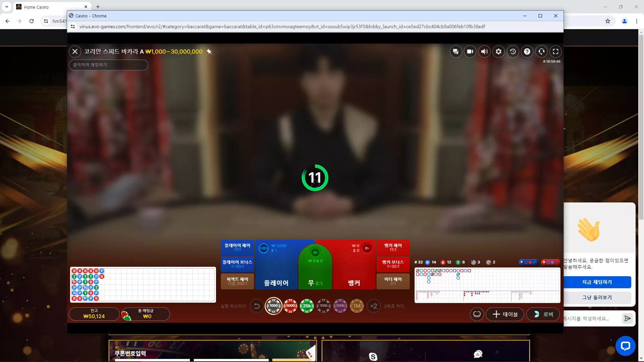This screenshot has width=644, height=362.
Task: Open video settings with the camera icon
Action: 470,52
